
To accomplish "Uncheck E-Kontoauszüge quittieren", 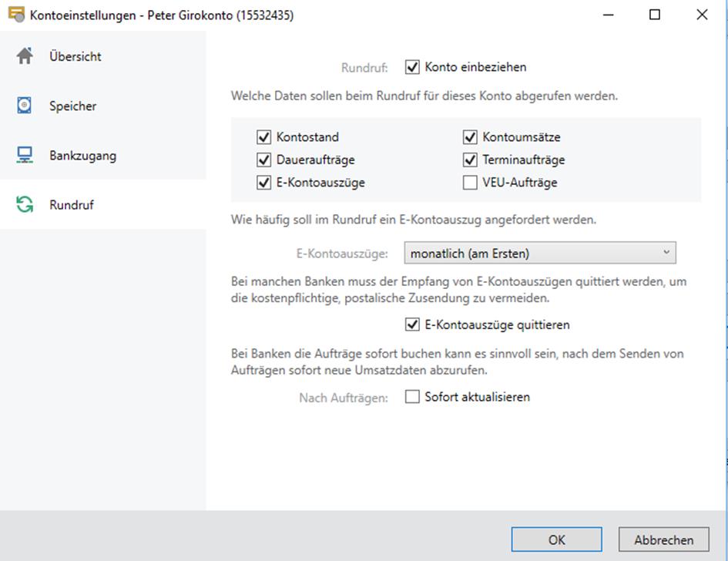I will tap(412, 324).
